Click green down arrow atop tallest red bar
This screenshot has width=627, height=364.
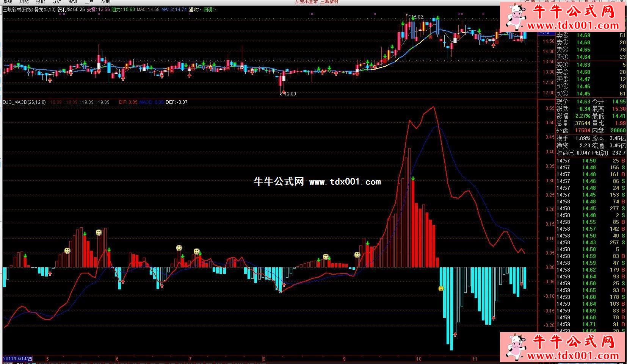click(413, 178)
